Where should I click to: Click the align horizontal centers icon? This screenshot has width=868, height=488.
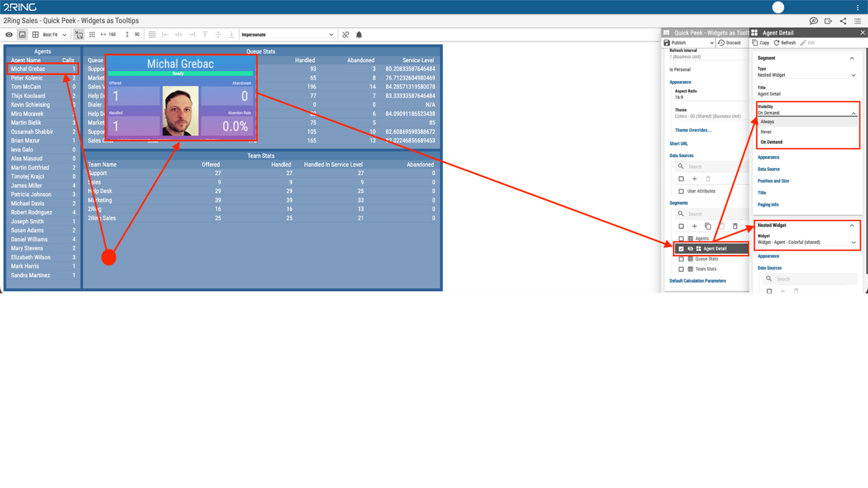[179, 35]
